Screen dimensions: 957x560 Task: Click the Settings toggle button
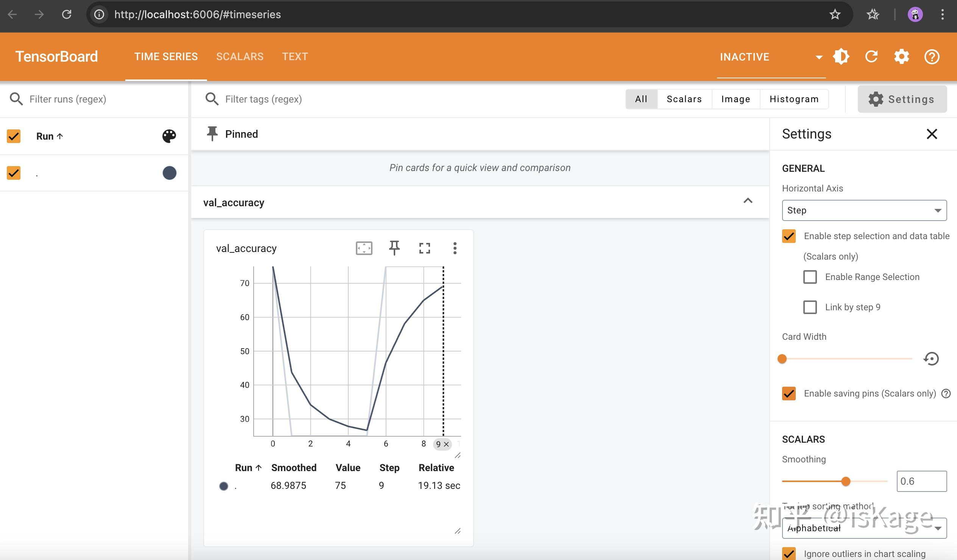pos(902,99)
